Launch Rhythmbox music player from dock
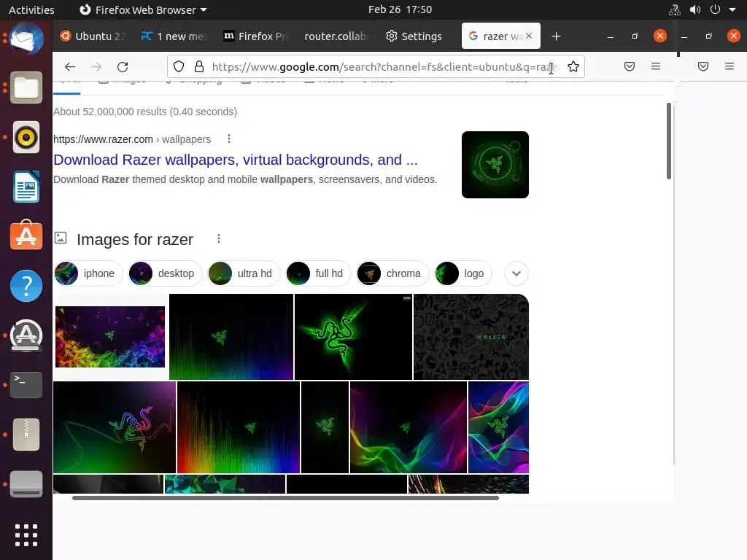This screenshot has width=747, height=560. coord(26,137)
